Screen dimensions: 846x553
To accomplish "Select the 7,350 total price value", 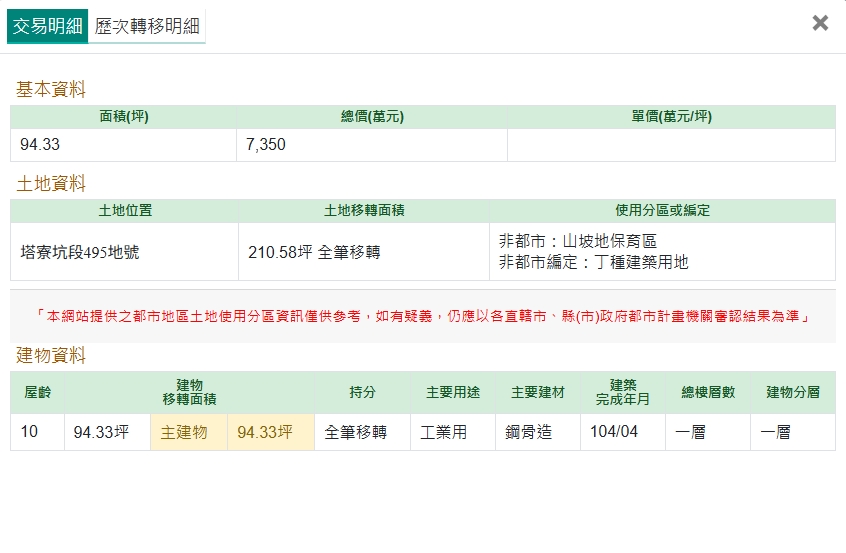I will 266,145.
